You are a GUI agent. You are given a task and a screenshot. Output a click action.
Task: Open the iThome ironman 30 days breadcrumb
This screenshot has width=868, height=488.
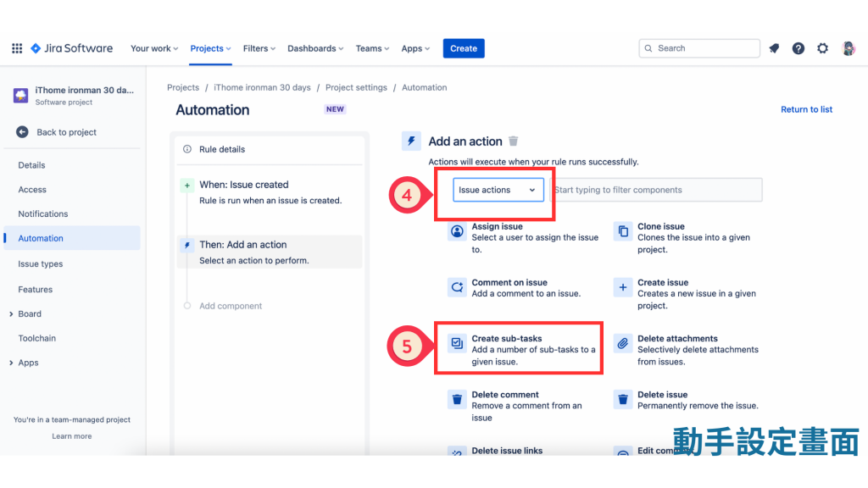coord(262,88)
